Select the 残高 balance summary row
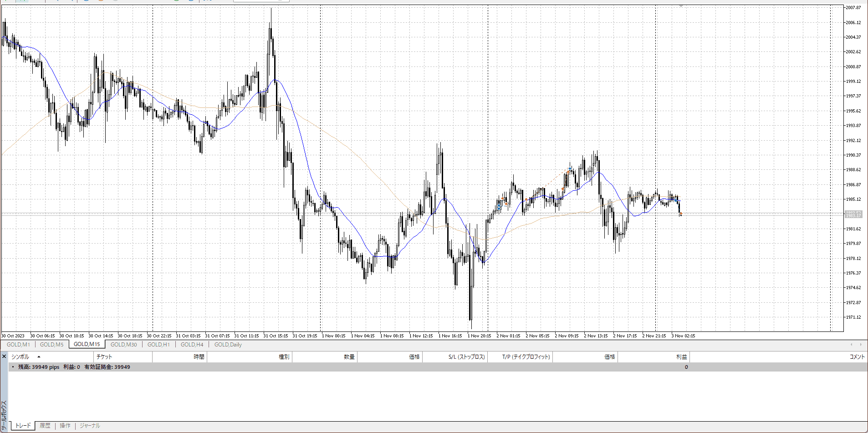868x433 pixels. pyautogui.click(x=74, y=367)
